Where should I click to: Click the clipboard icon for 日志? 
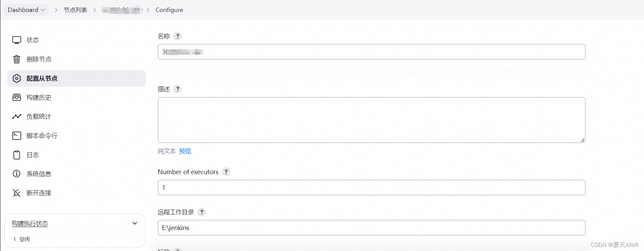click(x=16, y=155)
